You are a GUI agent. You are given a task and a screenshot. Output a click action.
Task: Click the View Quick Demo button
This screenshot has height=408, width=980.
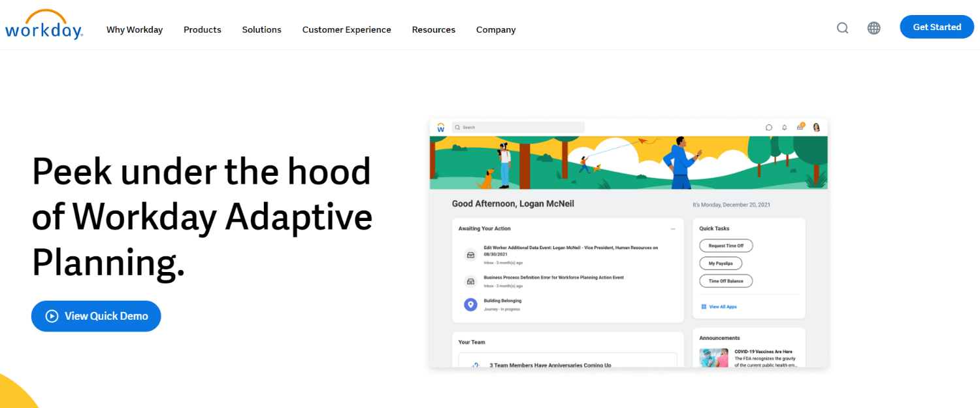point(96,316)
